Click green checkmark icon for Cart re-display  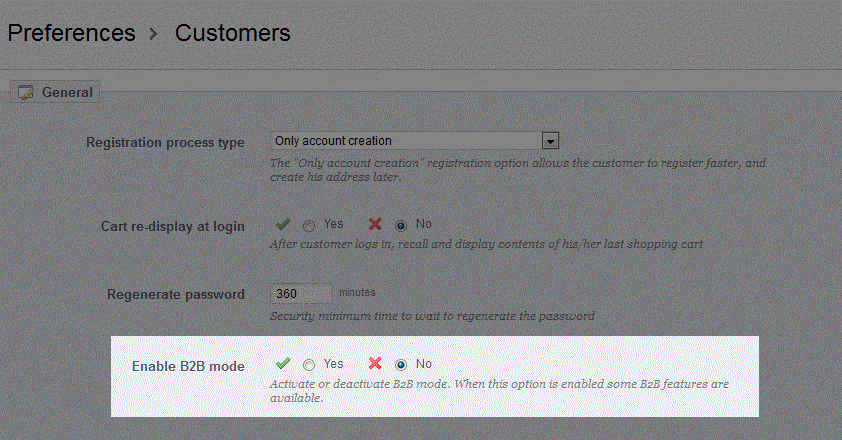[283, 224]
